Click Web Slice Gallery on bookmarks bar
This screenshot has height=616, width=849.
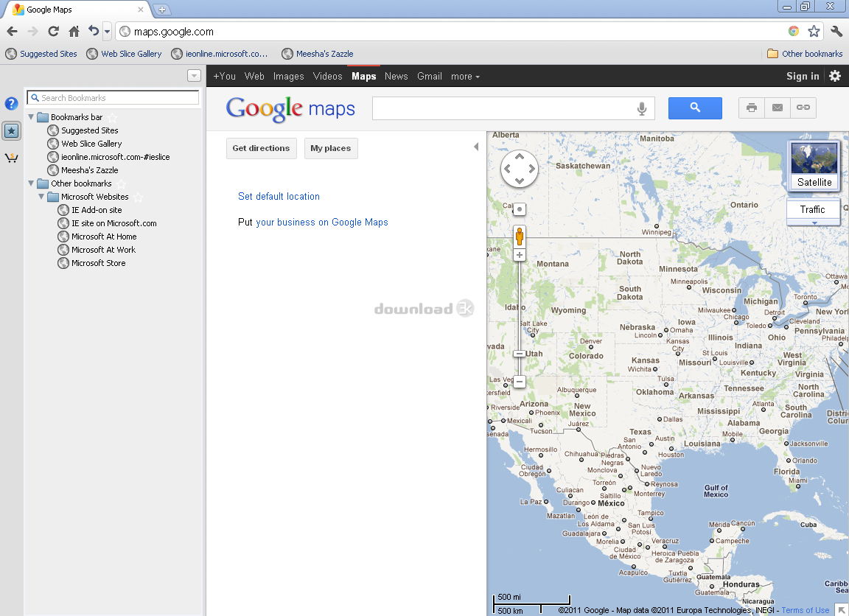click(x=125, y=54)
